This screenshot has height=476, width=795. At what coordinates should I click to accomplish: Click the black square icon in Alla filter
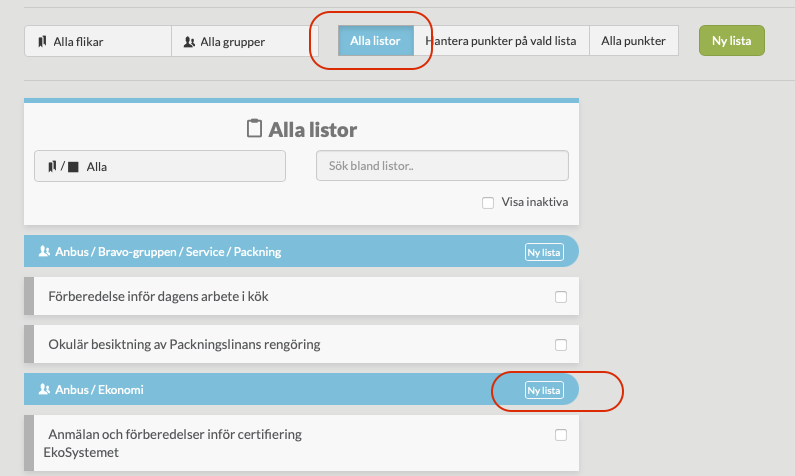pyautogui.click(x=73, y=167)
